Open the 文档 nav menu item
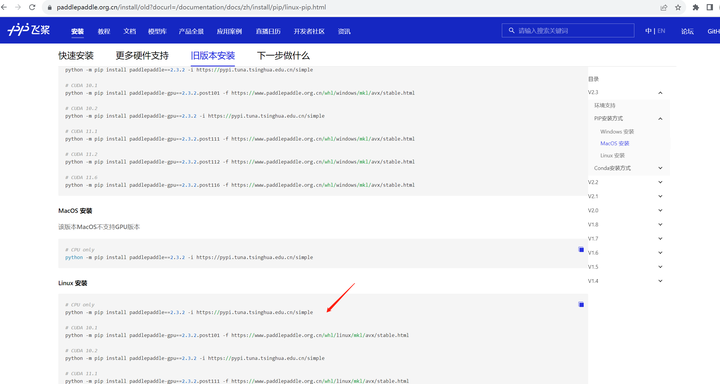720x384 pixels. (129, 31)
